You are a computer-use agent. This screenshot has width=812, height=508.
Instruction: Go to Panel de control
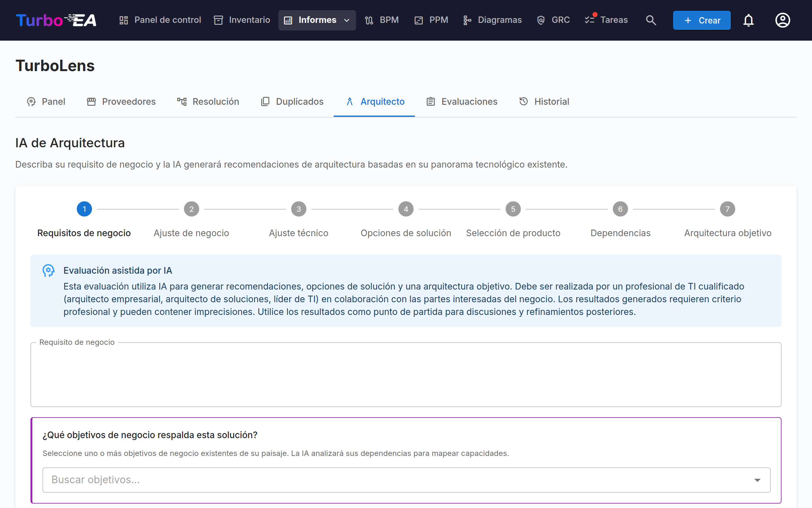tap(160, 20)
